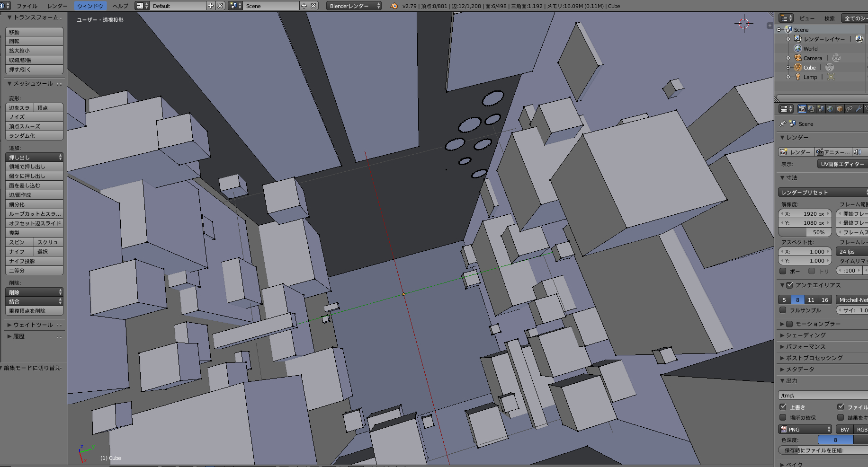Open the Render properties camera tab
Viewport: 868px width, 467px height.
pos(802,109)
